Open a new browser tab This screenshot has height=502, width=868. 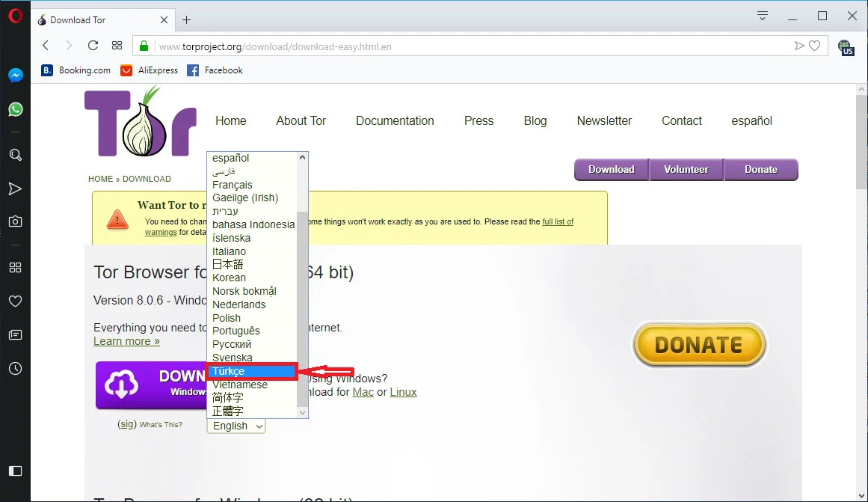(187, 20)
